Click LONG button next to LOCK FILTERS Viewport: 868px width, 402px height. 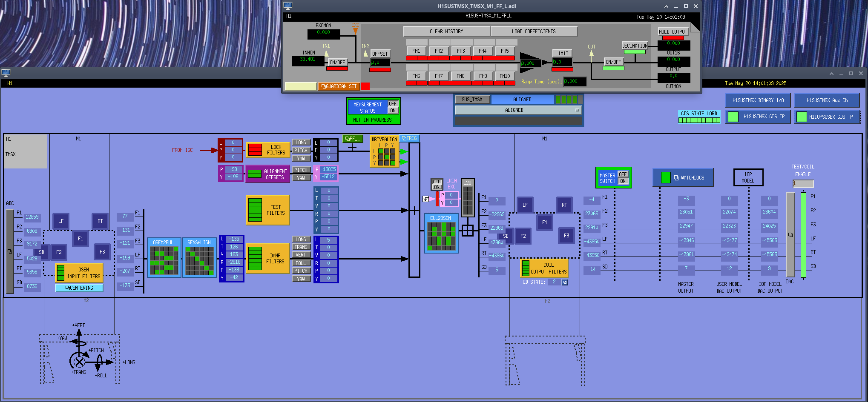point(301,143)
